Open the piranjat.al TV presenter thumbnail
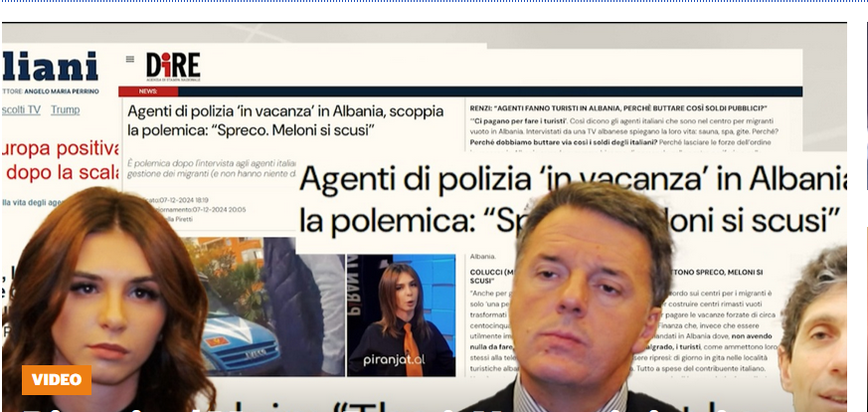The image size is (868, 412). click(401, 313)
